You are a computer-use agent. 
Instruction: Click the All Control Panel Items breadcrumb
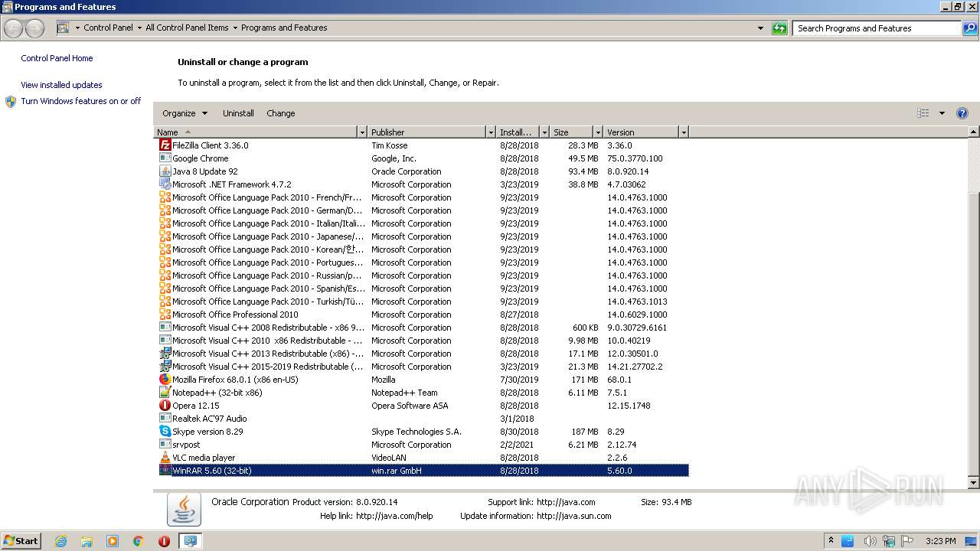pos(187,28)
